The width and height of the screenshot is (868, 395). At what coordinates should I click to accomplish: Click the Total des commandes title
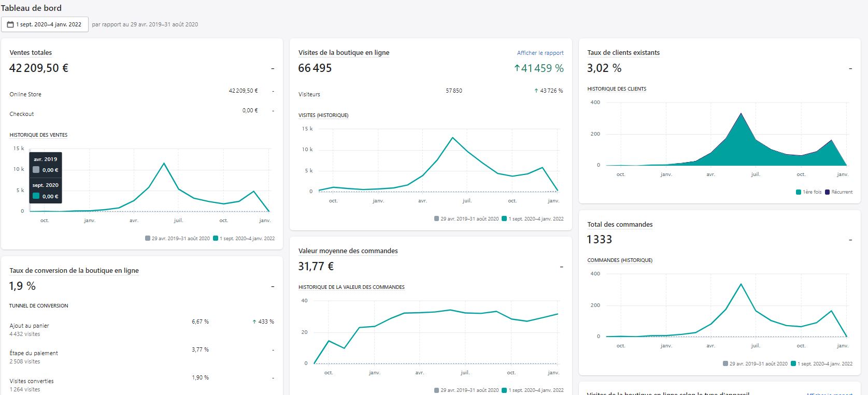click(620, 225)
